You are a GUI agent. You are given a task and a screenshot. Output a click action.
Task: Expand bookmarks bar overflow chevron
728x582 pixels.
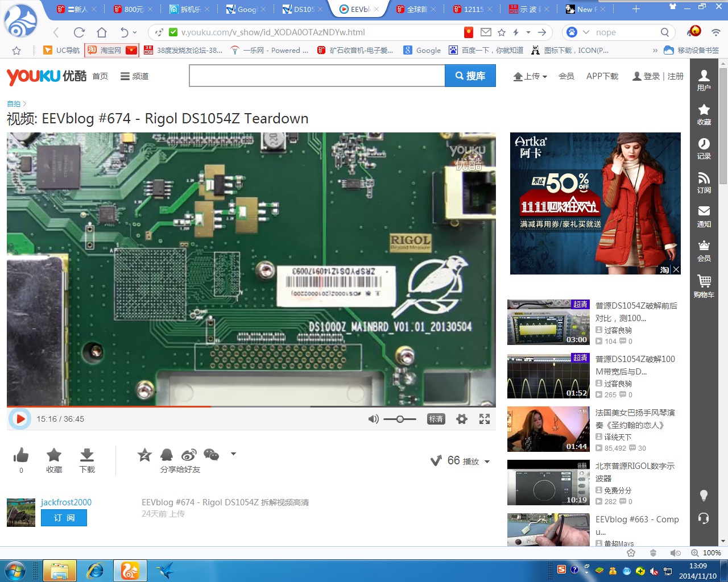655,51
